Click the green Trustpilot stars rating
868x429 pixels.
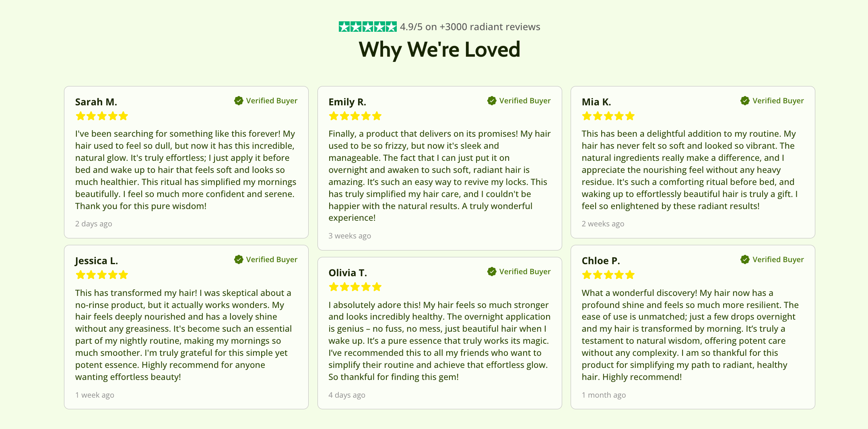click(367, 27)
